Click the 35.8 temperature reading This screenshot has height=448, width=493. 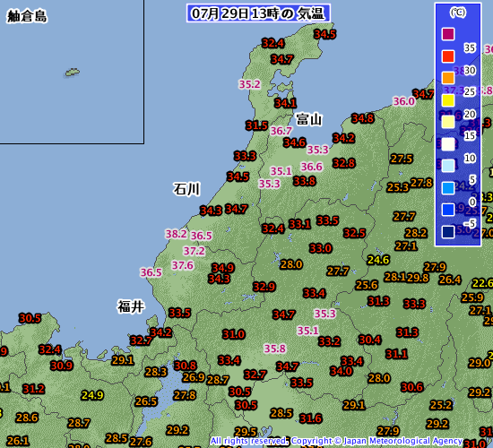(275, 349)
